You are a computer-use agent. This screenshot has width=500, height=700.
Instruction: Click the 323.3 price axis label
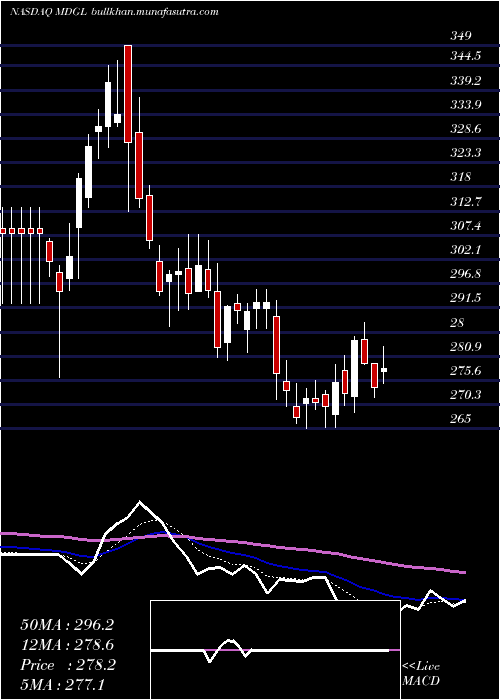466,153
